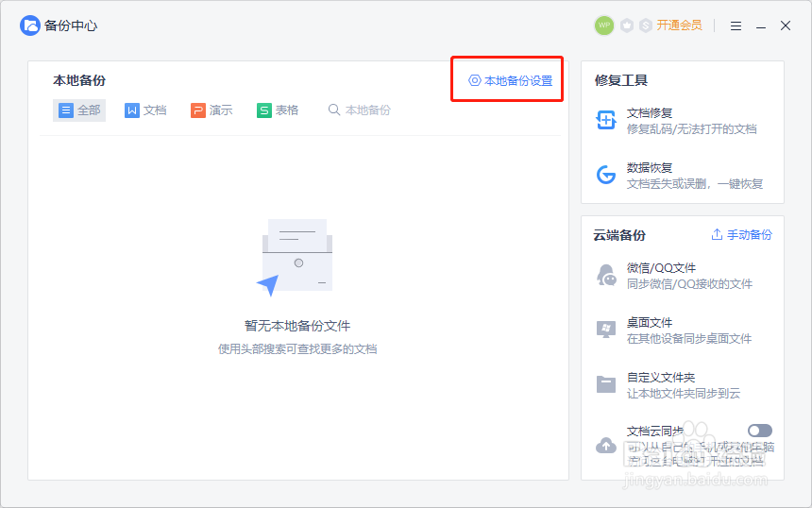Viewport: 812px width, 508px height.
Task: Click the 使用头部搜索可查找更多的文档 hint text
Action: tap(297, 349)
